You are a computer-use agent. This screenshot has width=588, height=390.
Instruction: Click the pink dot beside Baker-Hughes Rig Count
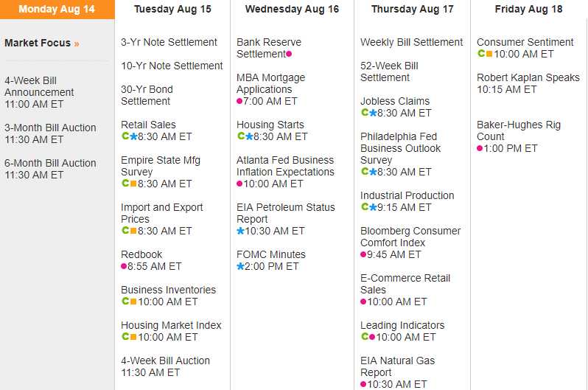point(480,148)
